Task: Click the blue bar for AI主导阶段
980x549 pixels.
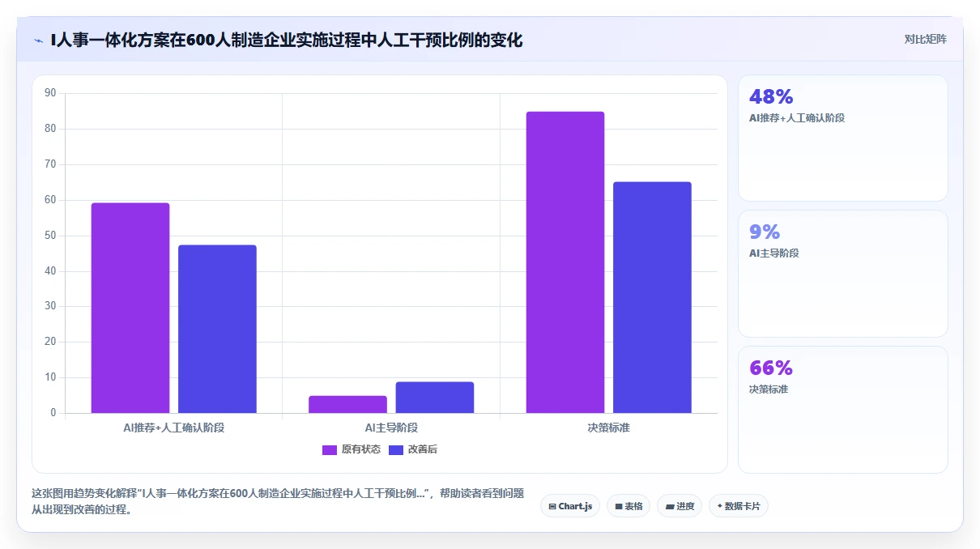Action: coord(435,398)
